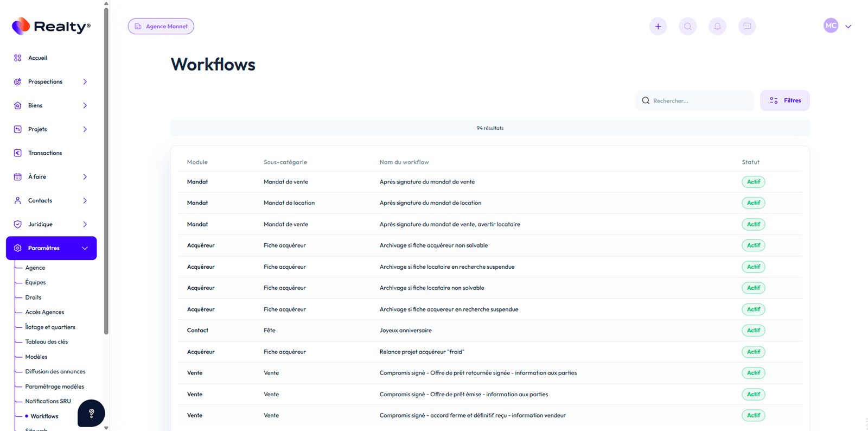The image size is (868, 431).
Task: Toggle Actif badge for Relance projet acquéreur "froid"
Action: [753, 352]
